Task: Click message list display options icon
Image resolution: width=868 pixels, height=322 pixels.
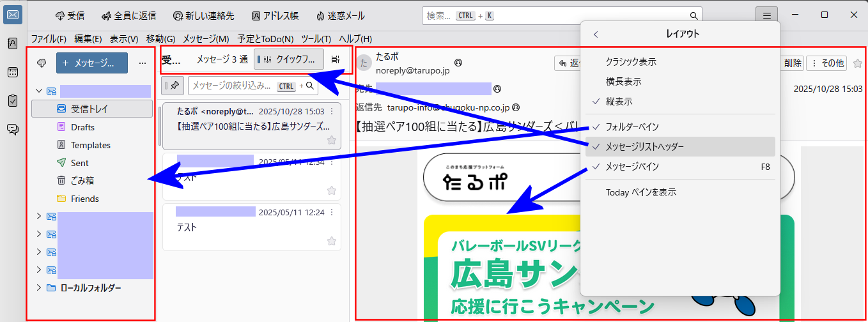Action: tap(336, 59)
